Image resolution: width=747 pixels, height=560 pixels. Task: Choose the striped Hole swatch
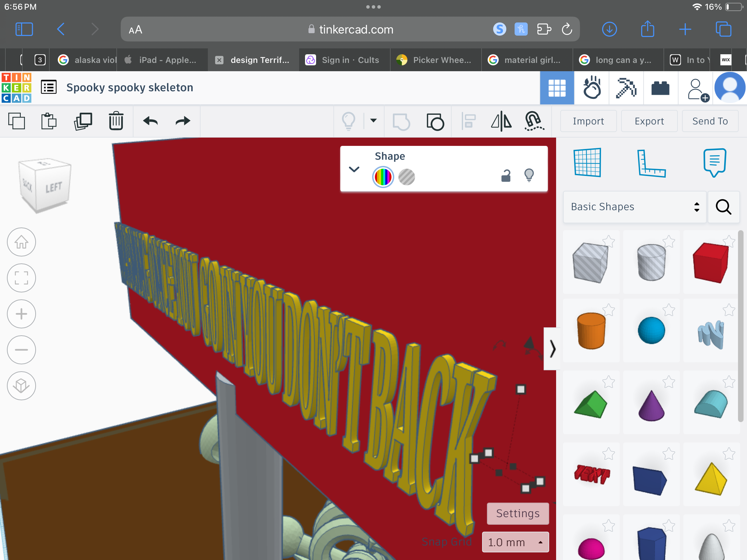407,177
